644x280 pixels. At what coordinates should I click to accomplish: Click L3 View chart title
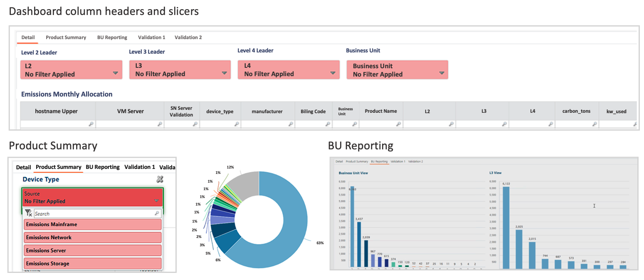click(496, 172)
